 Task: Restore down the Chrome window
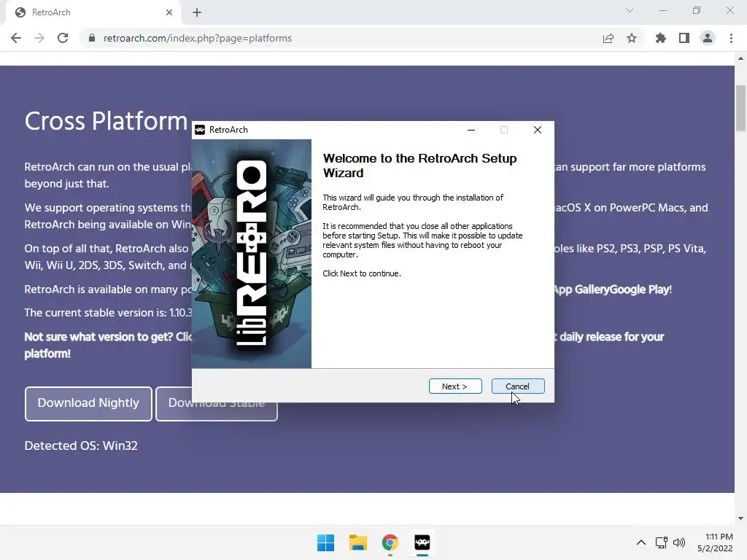697,10
